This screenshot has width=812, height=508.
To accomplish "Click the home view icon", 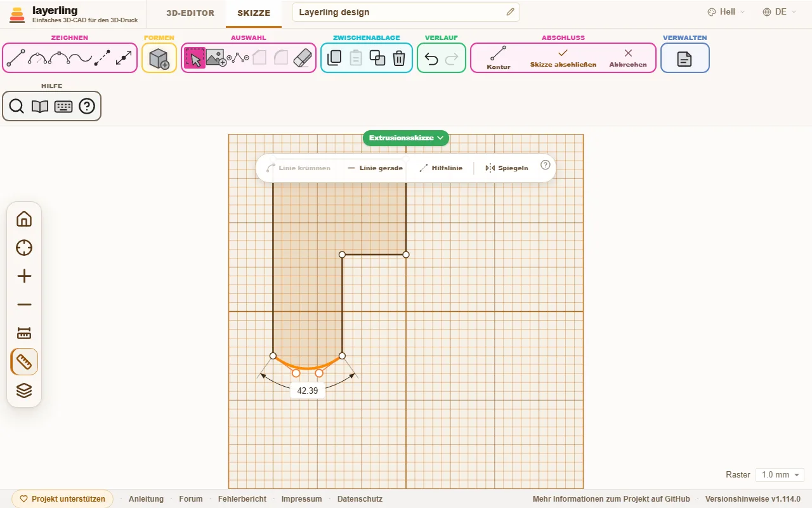I will [24, 219].
